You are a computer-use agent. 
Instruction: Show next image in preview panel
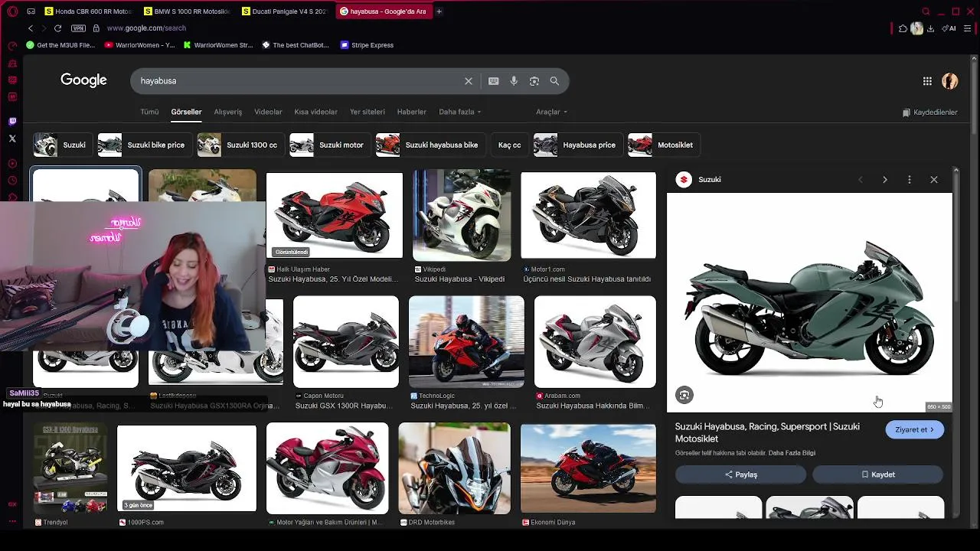coord(885,180)
